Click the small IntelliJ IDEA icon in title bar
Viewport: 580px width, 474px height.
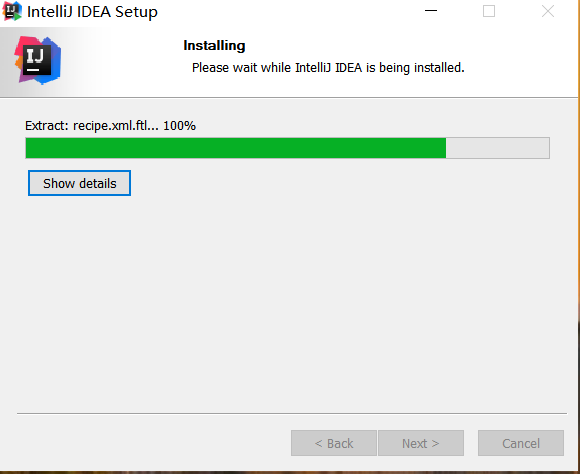[12, 11]
